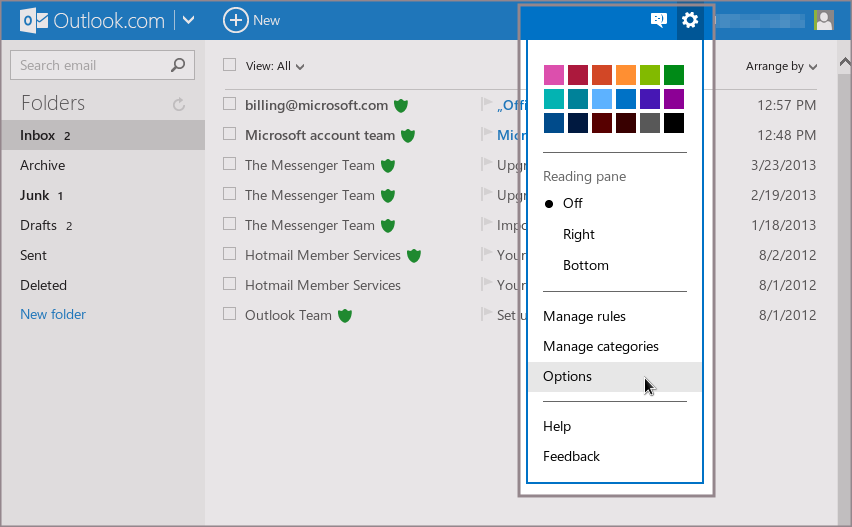Click the flag icon on billing@microsoft.com email
The height and width of the screenshot is (527, 852).
[x=487, y=105]
